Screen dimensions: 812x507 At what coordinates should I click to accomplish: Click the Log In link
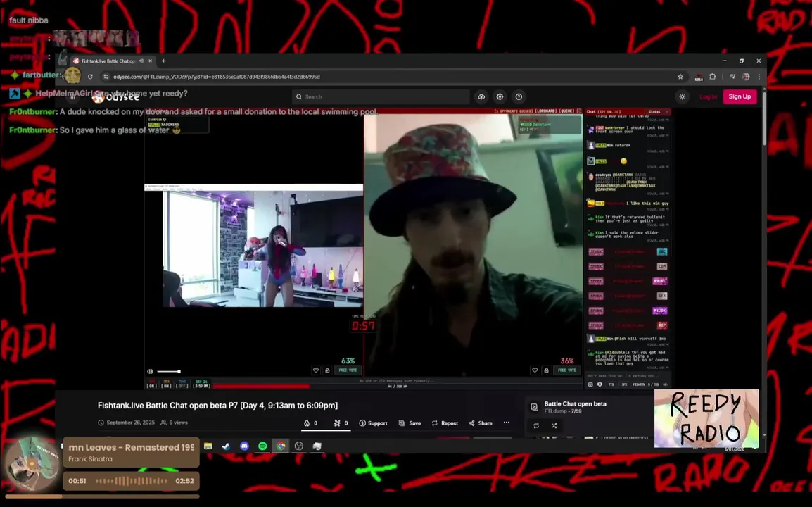[708, 97]
